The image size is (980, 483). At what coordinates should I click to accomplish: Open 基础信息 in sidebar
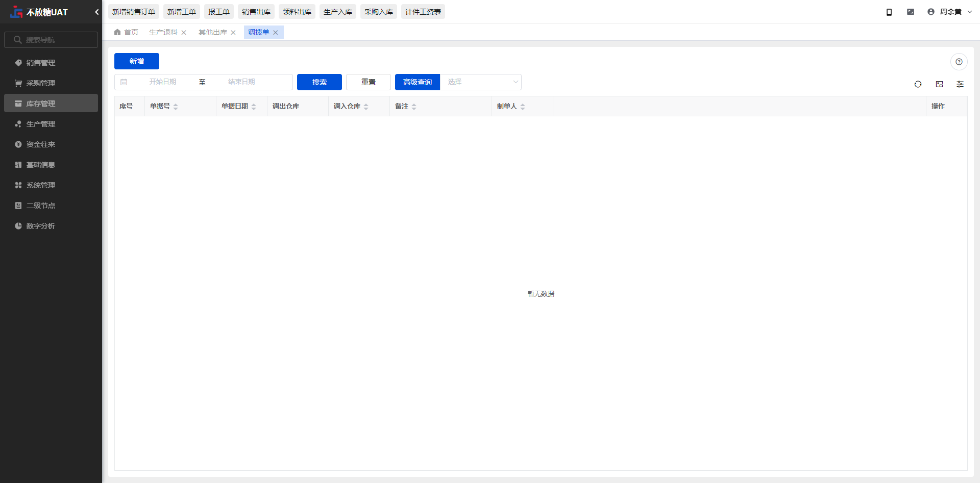(x=51, y=165)
